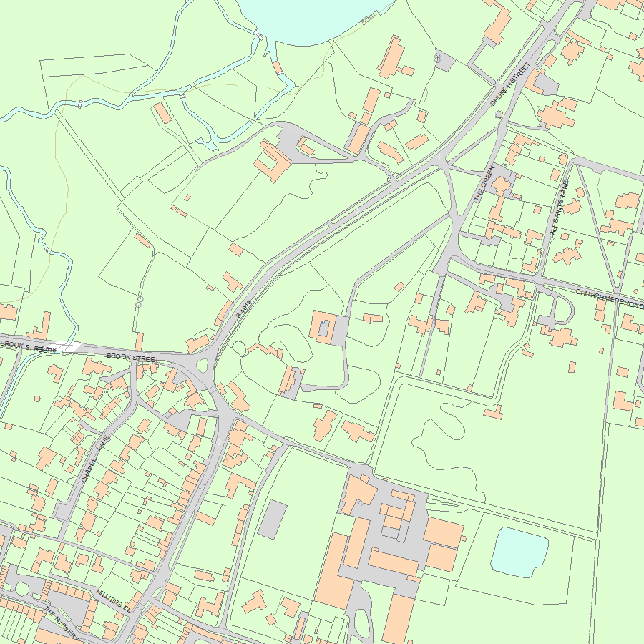Viewport: 644px width, 644px height.
Task: Click the 50m contour label
Action: (x=369, y=19)
